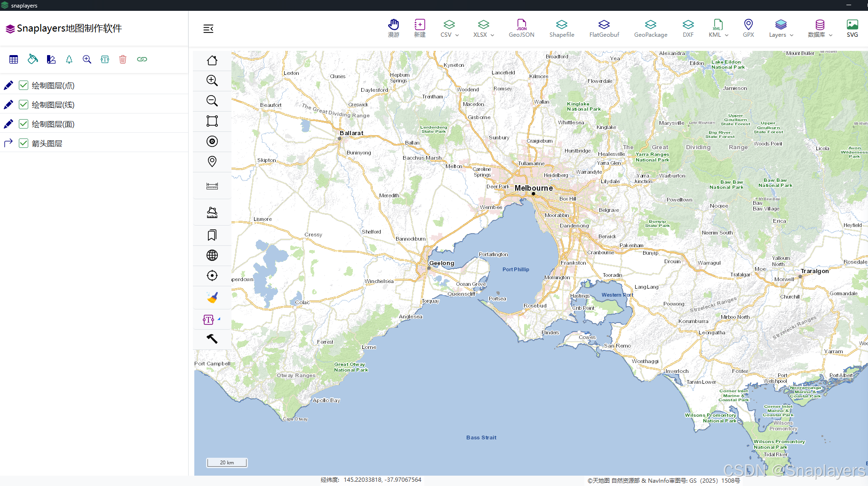Select the box zoom rectangle tool
This screenshot has height=486, width=868.
click(212, 121)
